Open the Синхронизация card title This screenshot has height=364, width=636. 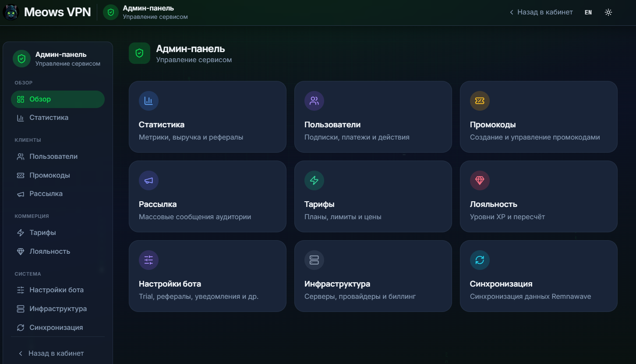click(501, 284)
